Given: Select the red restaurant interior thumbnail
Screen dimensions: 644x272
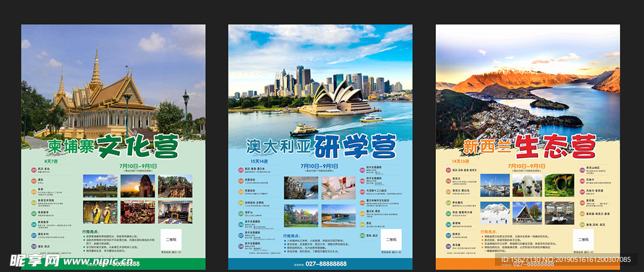Looking at the screenshot, I should click(x=138, y=212).
